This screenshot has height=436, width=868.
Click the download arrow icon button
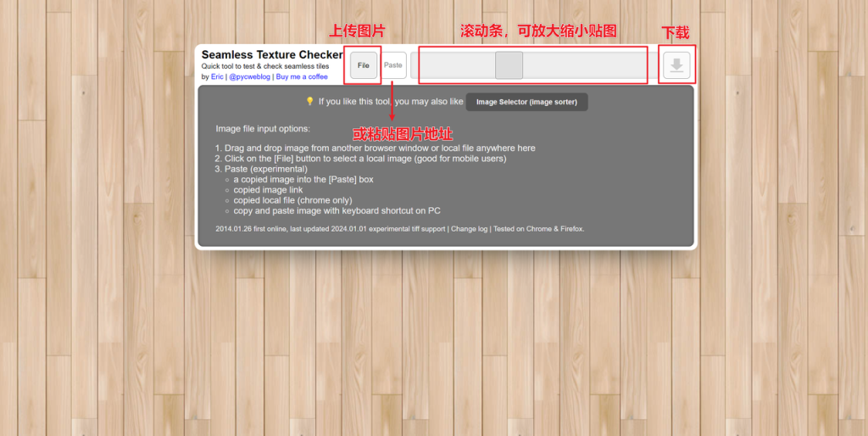click(676, 65)
